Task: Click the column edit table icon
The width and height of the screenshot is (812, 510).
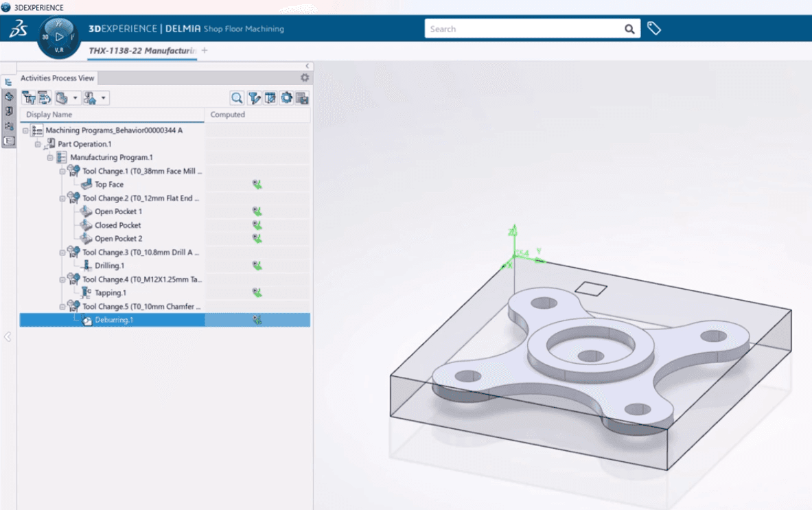Action: click(x=270, y=98)
